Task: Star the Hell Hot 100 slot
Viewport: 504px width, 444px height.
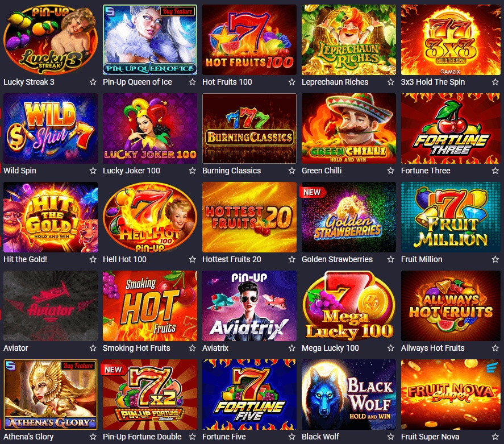Action: (x=192, y=259)
